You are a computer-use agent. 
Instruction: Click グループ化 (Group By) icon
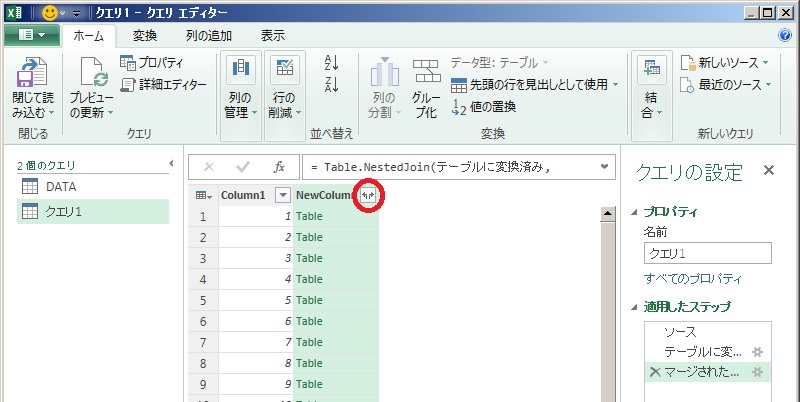(427, 71)
